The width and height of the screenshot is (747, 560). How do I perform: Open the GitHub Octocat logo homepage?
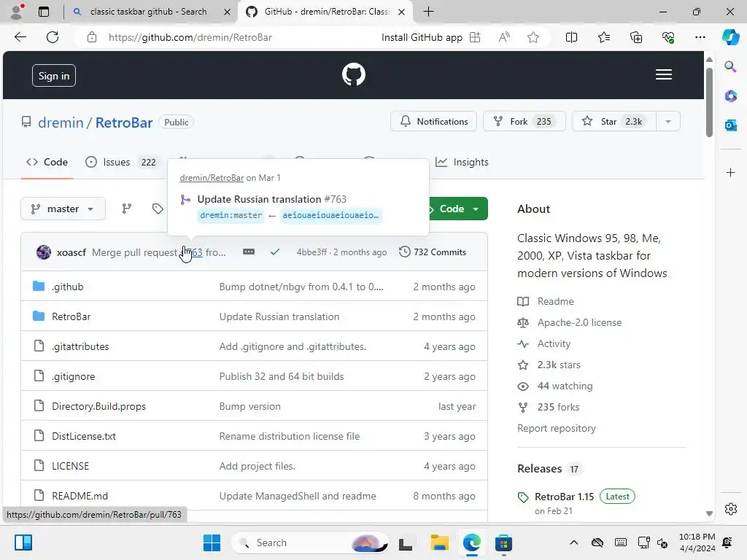click(x=354, y=75)
